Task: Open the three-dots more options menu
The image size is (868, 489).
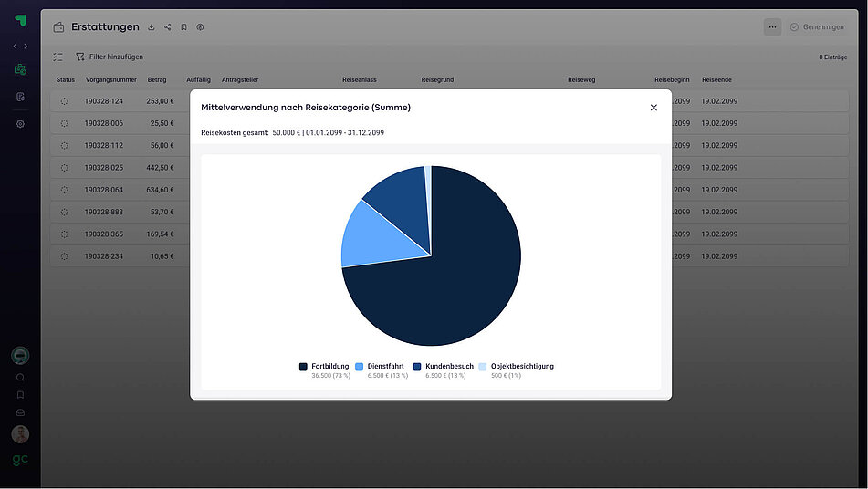Action: 772,27
